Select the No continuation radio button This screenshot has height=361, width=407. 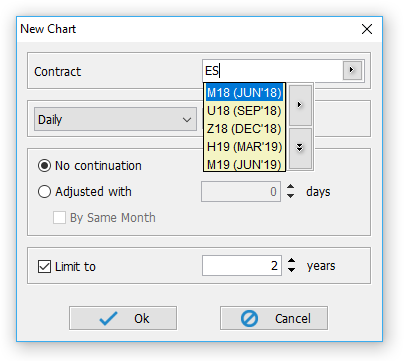point(44,166)
